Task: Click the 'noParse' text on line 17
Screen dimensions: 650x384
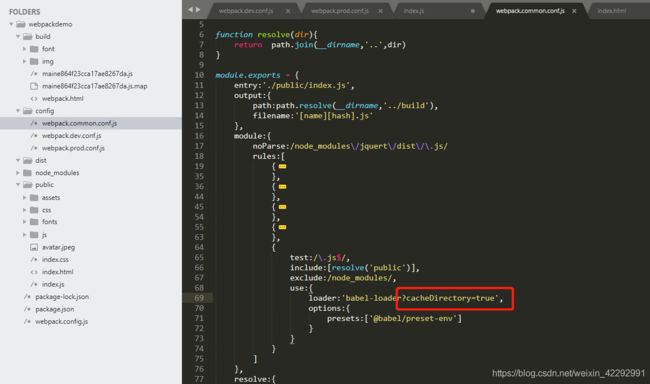Action: coord(269,146)
